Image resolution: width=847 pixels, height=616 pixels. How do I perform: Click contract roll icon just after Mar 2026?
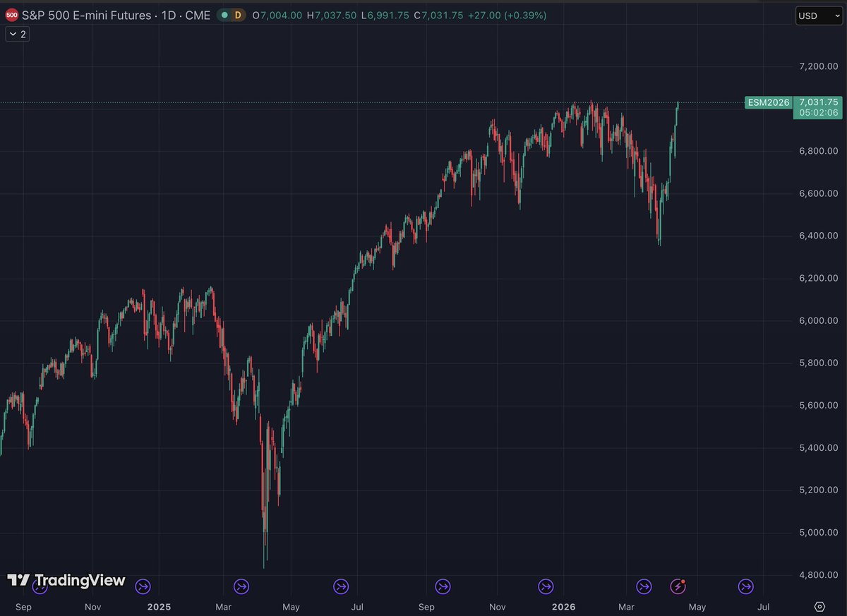pos(644,586)
